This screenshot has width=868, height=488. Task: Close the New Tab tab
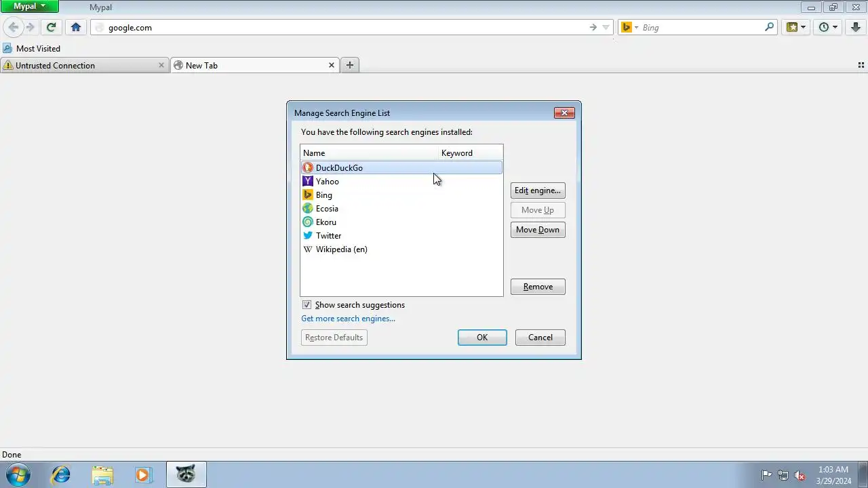click(x=332, y=65)
